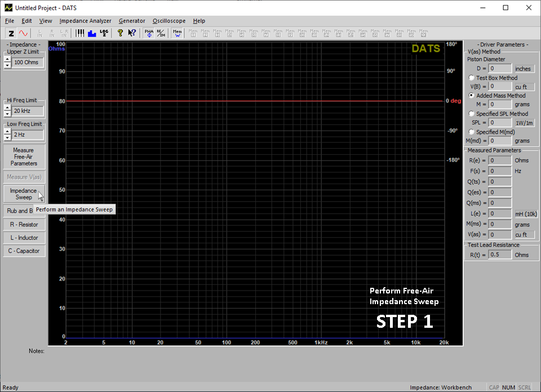The image size is (541, 392).
Task: Change SPL unit 1W/1m
Action: [x=524, y=123]
